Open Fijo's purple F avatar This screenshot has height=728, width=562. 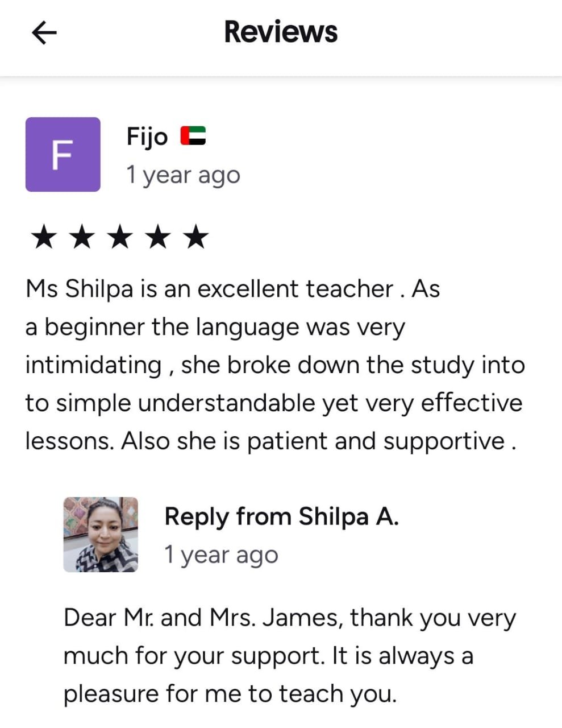(63, 154)
